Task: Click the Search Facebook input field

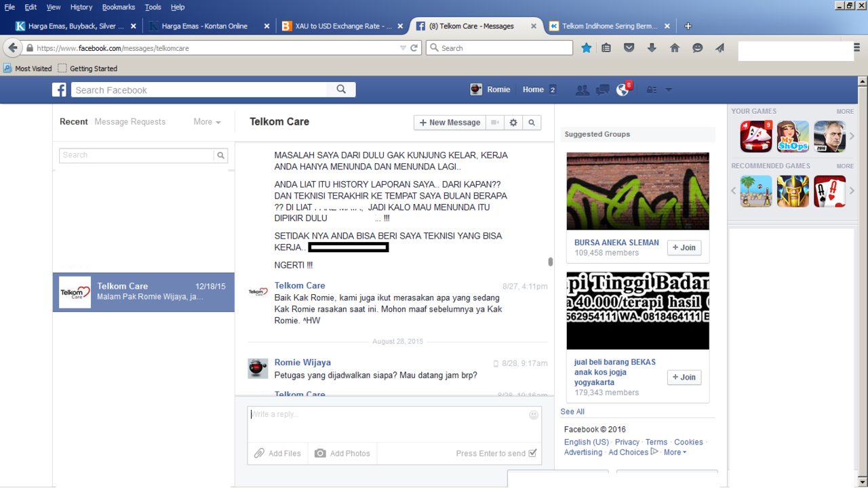Action: click(199, 89)
